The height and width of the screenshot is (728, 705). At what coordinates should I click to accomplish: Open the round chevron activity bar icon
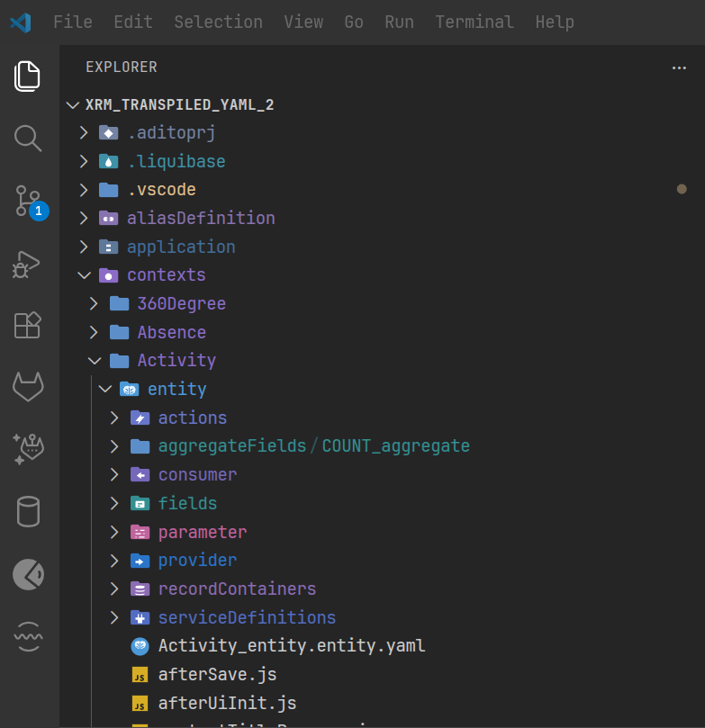click(x=28, y=574)
